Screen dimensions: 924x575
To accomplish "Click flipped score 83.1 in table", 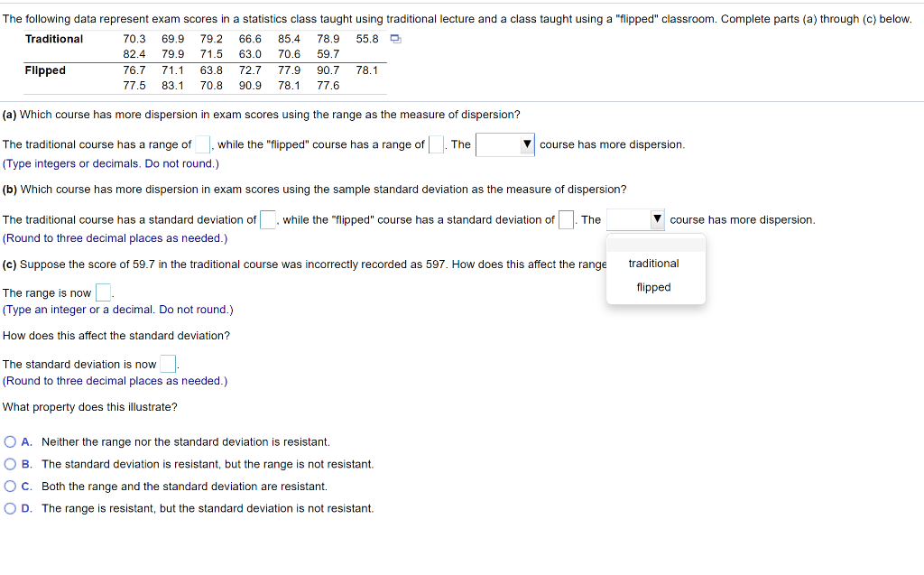I will point(172,86).
